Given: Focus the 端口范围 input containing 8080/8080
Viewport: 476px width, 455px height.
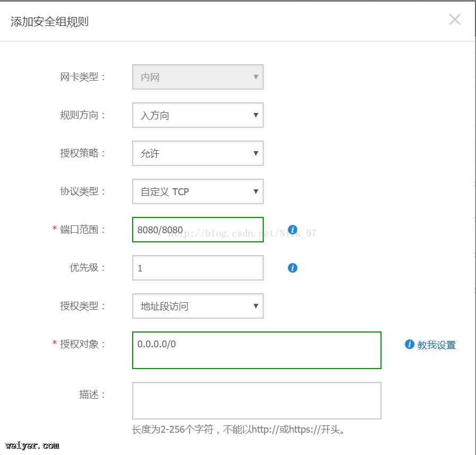Looking at the screenshot, I should point(197,230).
